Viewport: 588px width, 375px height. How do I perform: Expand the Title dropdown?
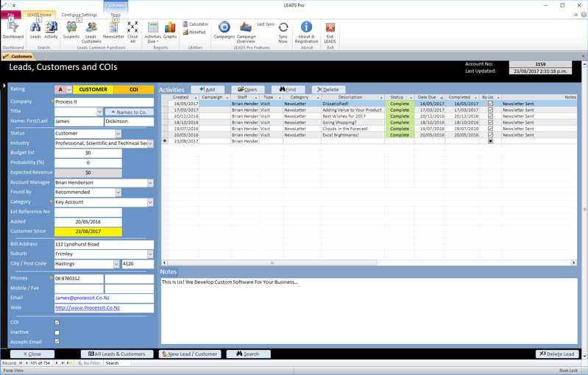coord(99,112)
